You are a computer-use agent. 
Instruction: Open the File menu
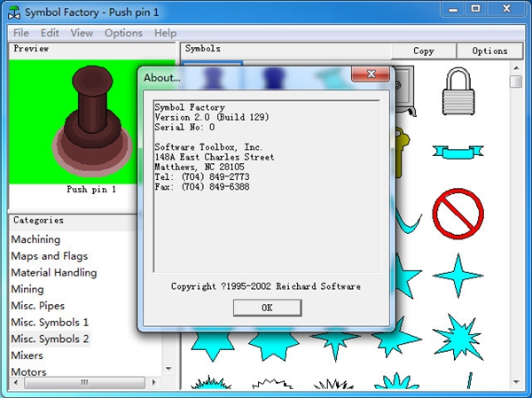coord(20,33)
